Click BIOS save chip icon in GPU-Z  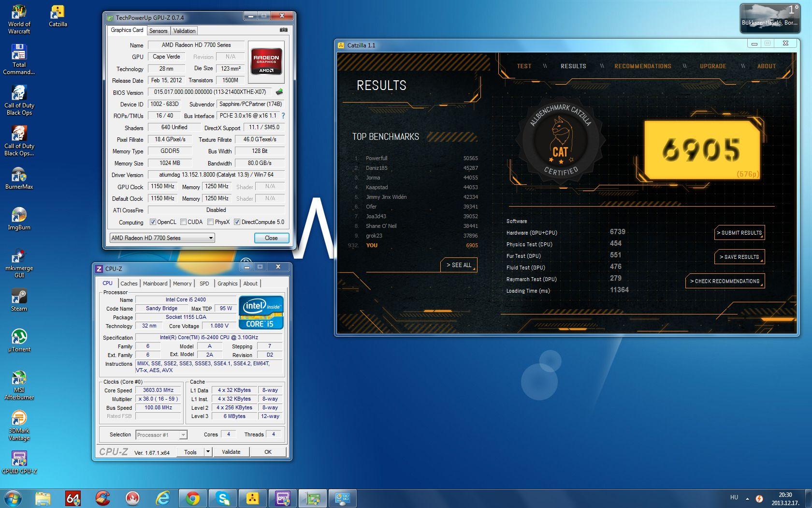(x=279, y=92)
